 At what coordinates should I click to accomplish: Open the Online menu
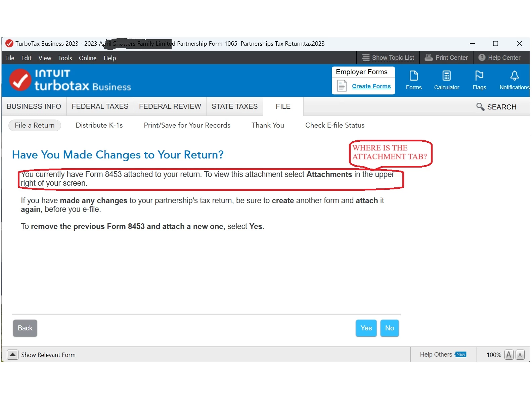(x=88, y=58)
